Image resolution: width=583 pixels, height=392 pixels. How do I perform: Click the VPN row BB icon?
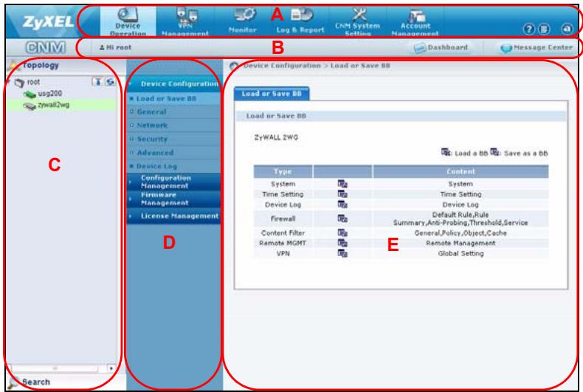tap(342, 253)
